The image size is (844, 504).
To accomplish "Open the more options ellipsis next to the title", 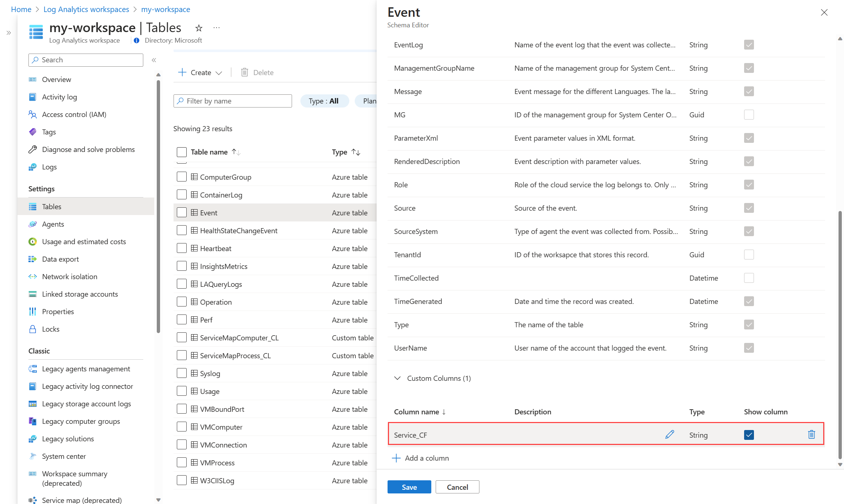I will (217, 28).
